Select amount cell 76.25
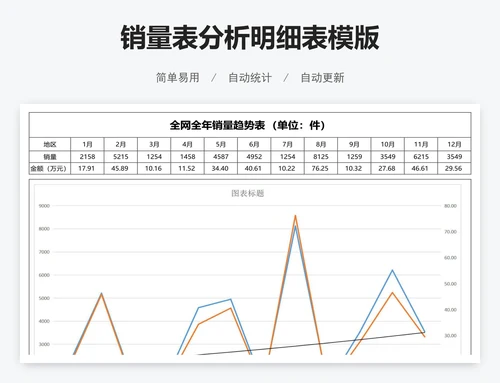 click(x=321, y=168)
